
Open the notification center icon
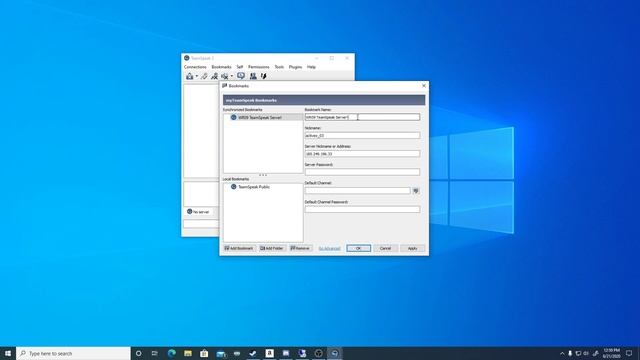[629, 353]
